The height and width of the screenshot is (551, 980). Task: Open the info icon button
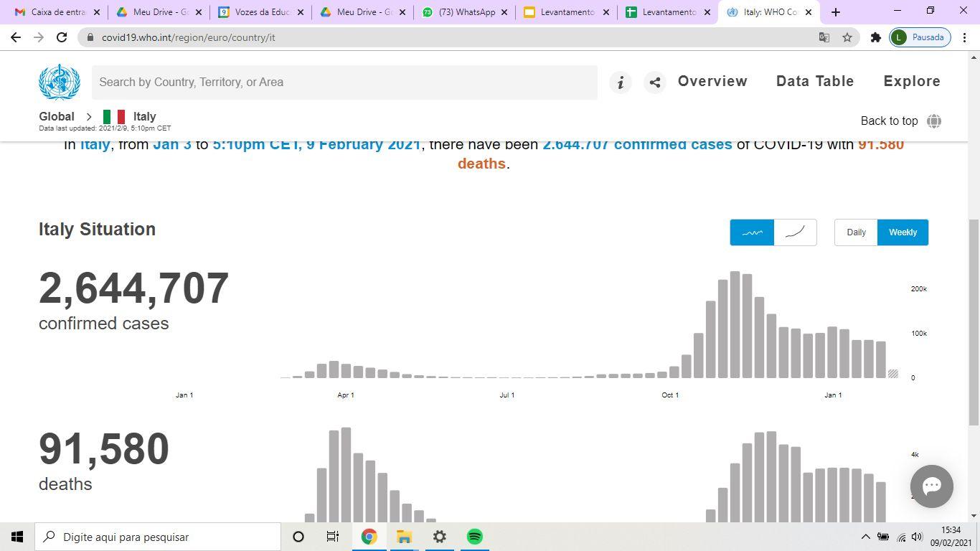click(621, 83)
